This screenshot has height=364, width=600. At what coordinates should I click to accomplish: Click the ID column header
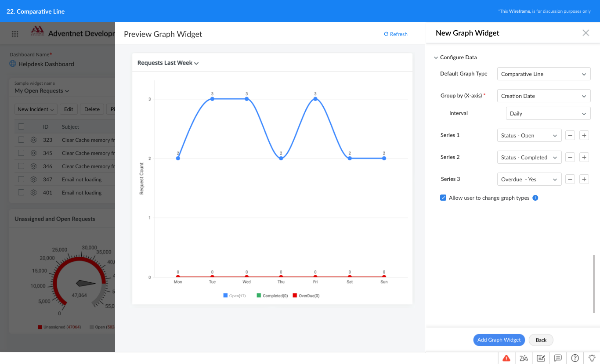pos(46,127)
